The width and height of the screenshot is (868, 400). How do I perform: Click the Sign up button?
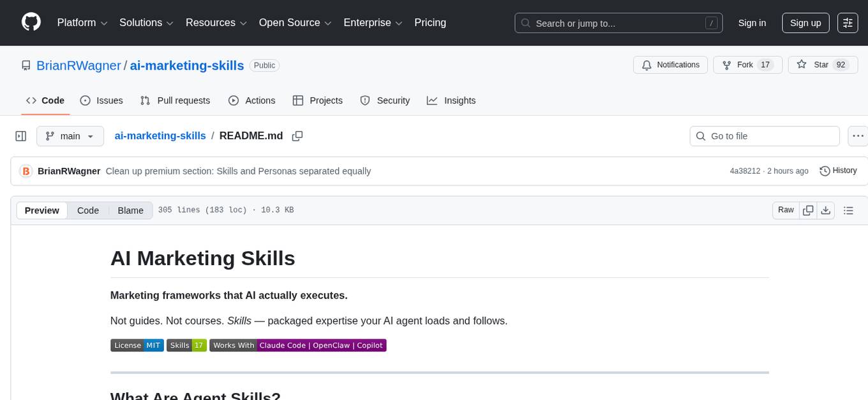click(805, 23)
